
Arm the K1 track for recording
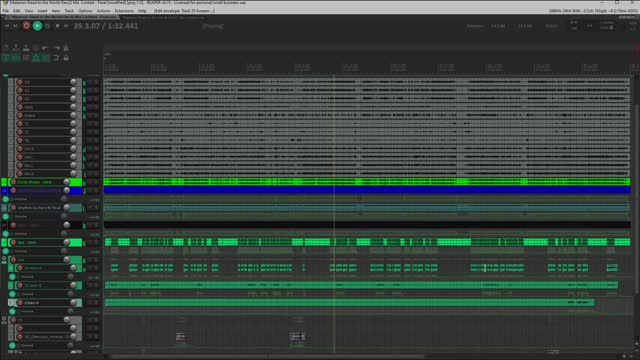pos(20,90)
